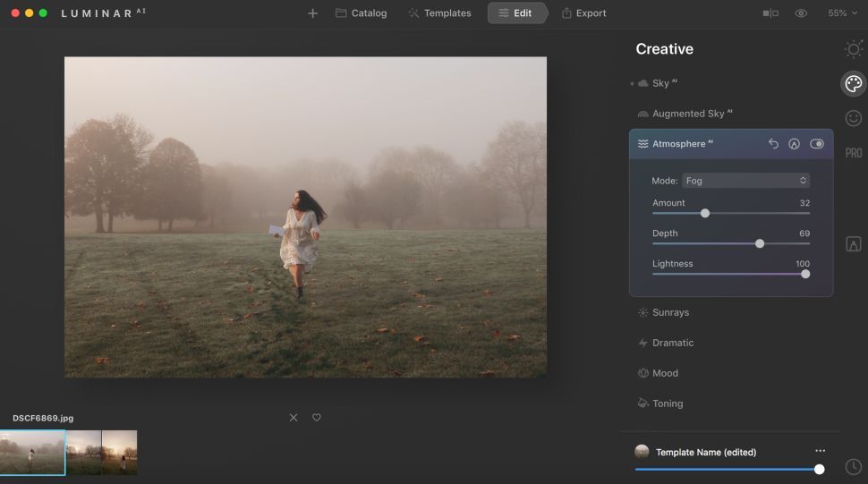Toggle Atmosphere effect visibility

pos(816,144)
